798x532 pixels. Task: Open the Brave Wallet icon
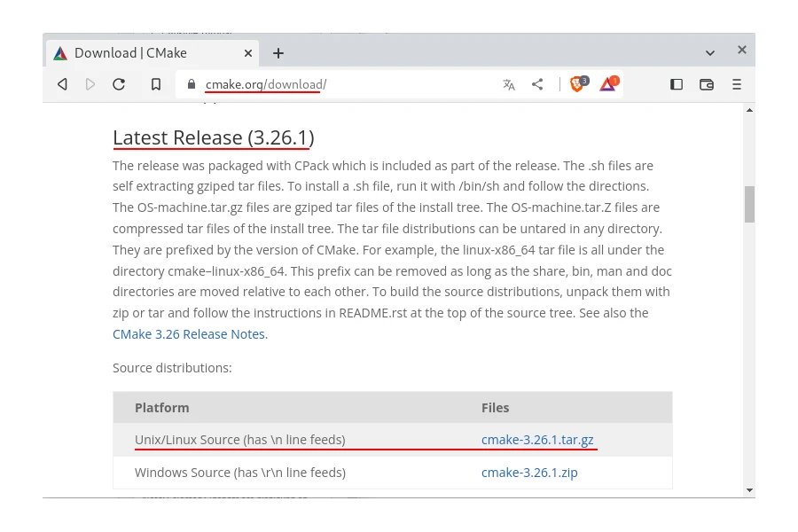coord(707,84)
